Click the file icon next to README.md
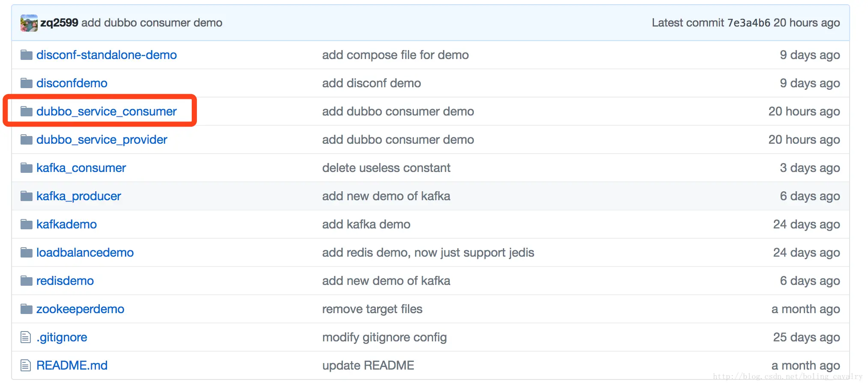Screen dimensions: 868x385 [26, 365]
